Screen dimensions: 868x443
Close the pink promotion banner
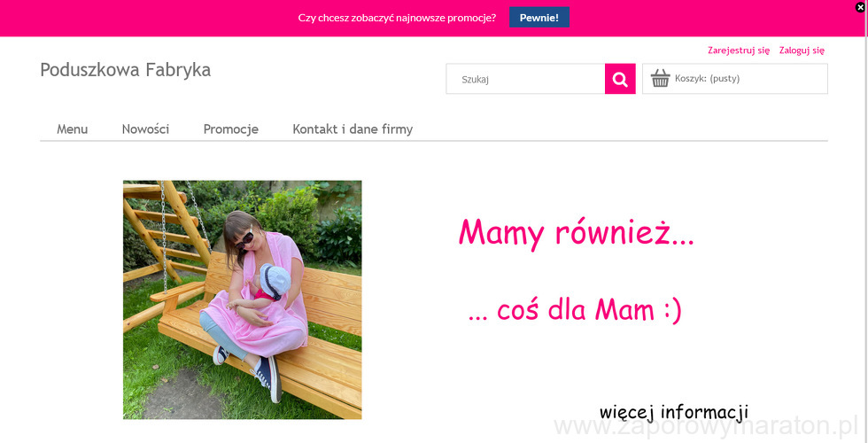click(860, 7)
